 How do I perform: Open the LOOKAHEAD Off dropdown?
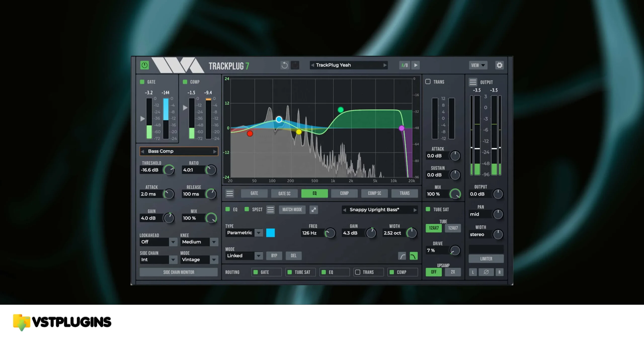point(158,242)
